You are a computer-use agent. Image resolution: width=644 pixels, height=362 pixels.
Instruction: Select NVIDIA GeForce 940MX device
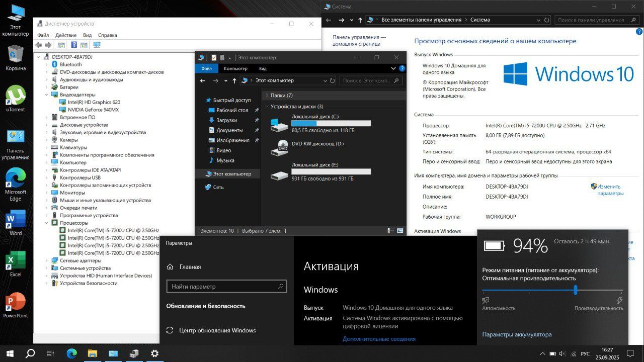(93, 110)
